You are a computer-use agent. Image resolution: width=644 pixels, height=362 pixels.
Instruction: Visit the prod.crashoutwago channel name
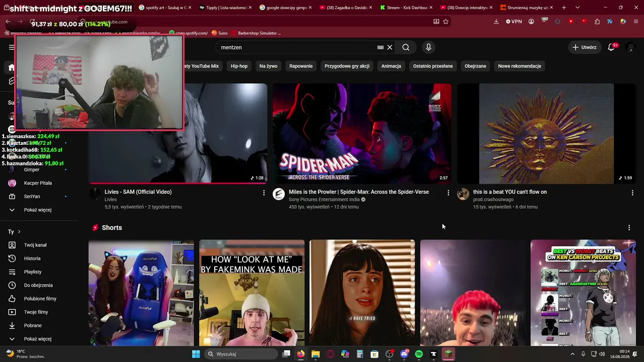coord(493,200)
